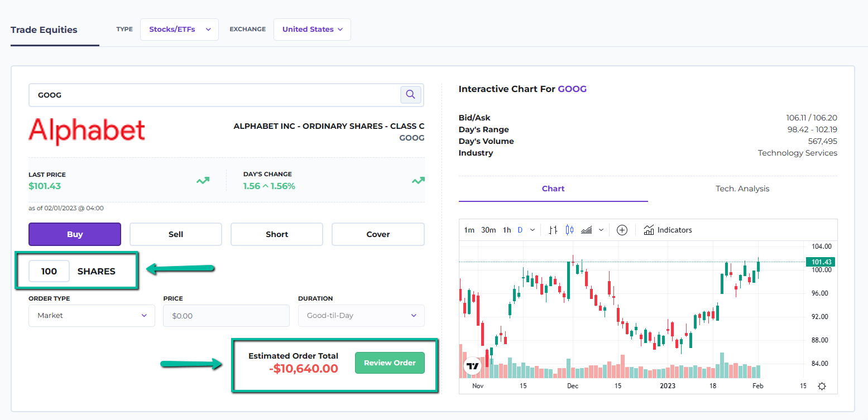Viewport: 868px width, 420px height.
Task: Open the Market order type dropdown
Action: coord(92,316)
